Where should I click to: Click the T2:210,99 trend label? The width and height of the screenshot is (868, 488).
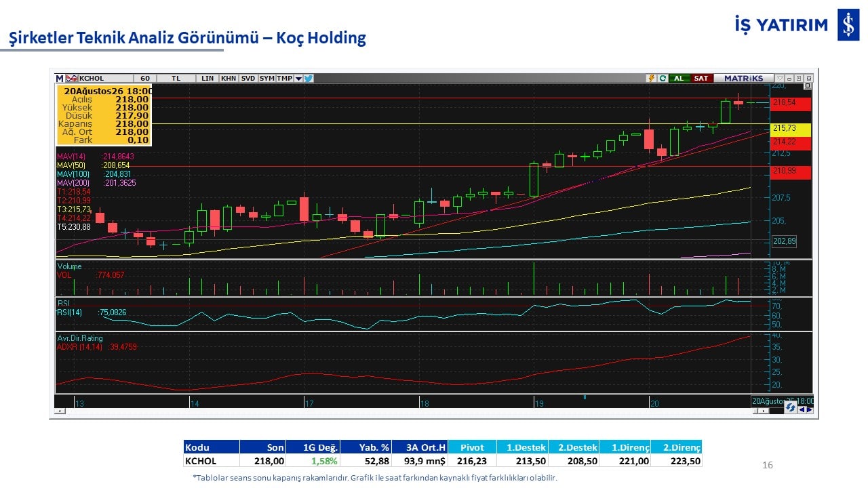(74, 201)
